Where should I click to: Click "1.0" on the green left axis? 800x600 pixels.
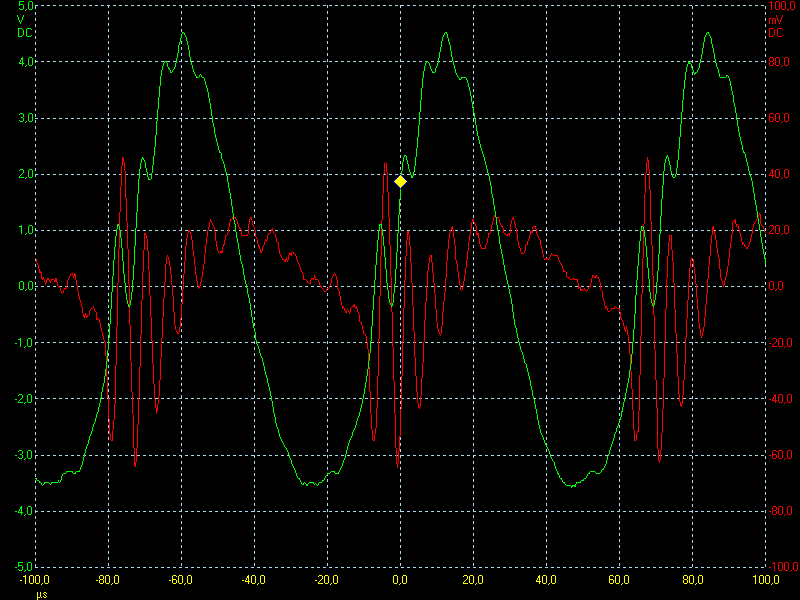[x=26, y=230]
